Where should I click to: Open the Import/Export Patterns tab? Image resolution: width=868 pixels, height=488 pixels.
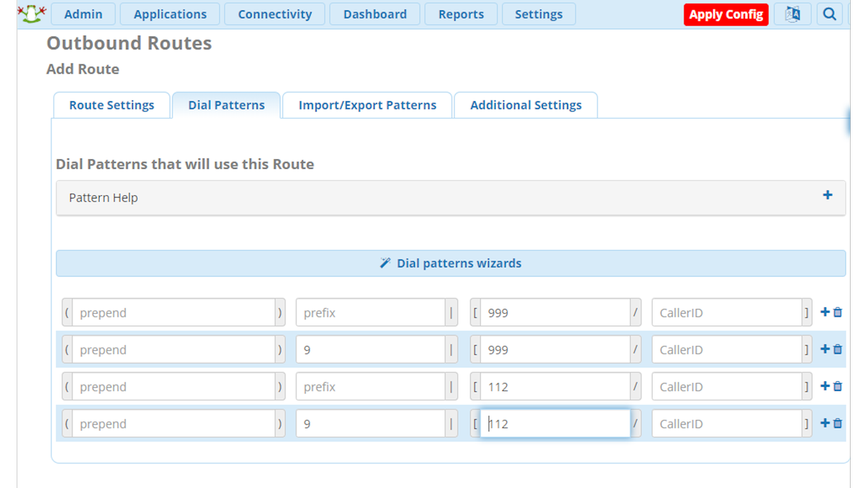(367, 105)
